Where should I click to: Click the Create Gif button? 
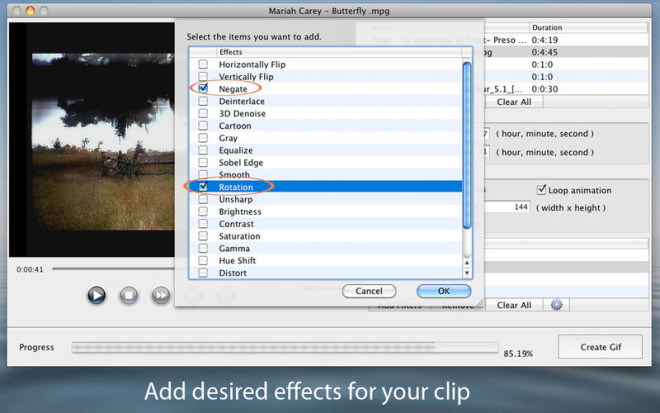coord(600,347)
